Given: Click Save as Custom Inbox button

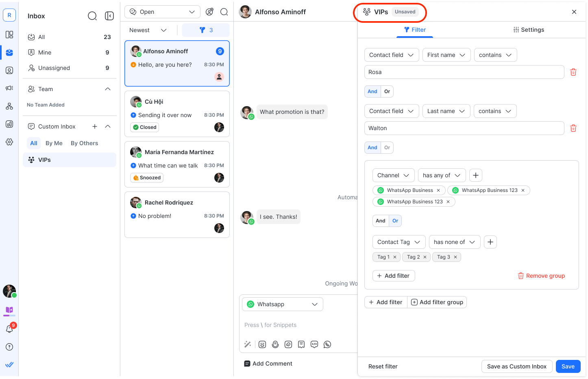Looking at the screenshot, I should (516, 366).
